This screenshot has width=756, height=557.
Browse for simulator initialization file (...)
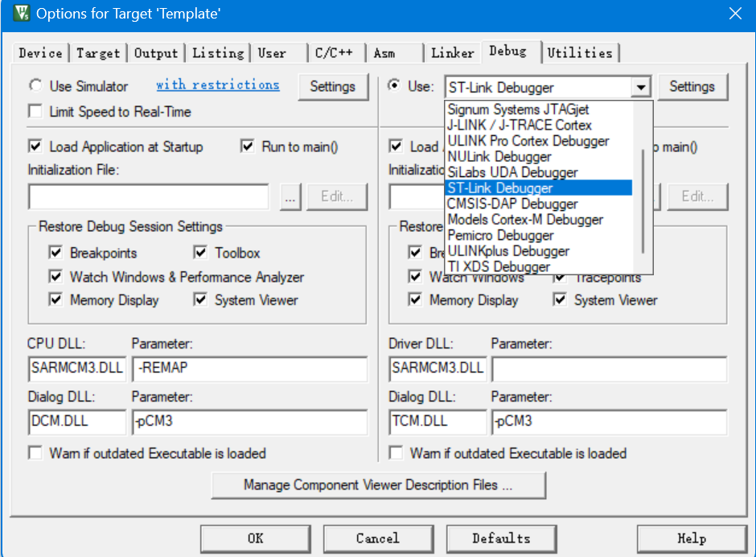click(x=290, y=196)
